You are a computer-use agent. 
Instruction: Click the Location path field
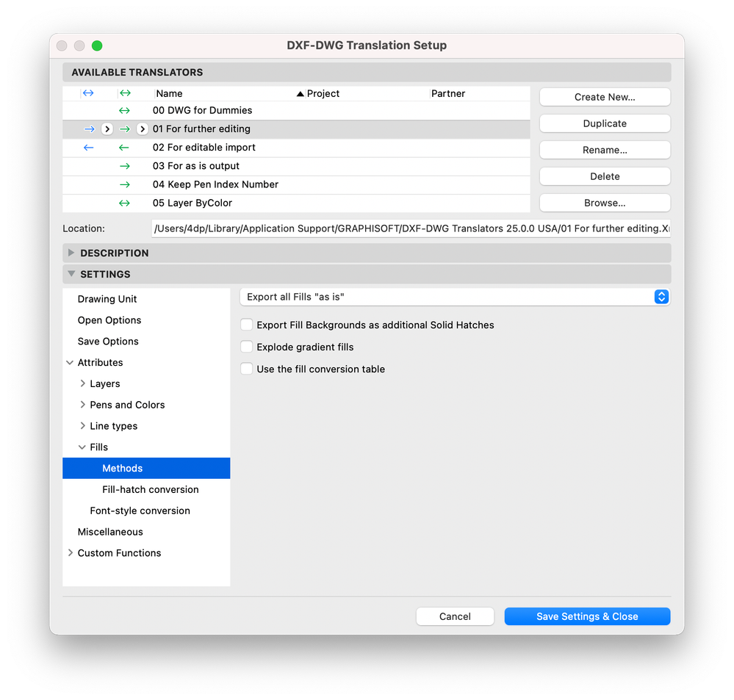click(411, 228)
